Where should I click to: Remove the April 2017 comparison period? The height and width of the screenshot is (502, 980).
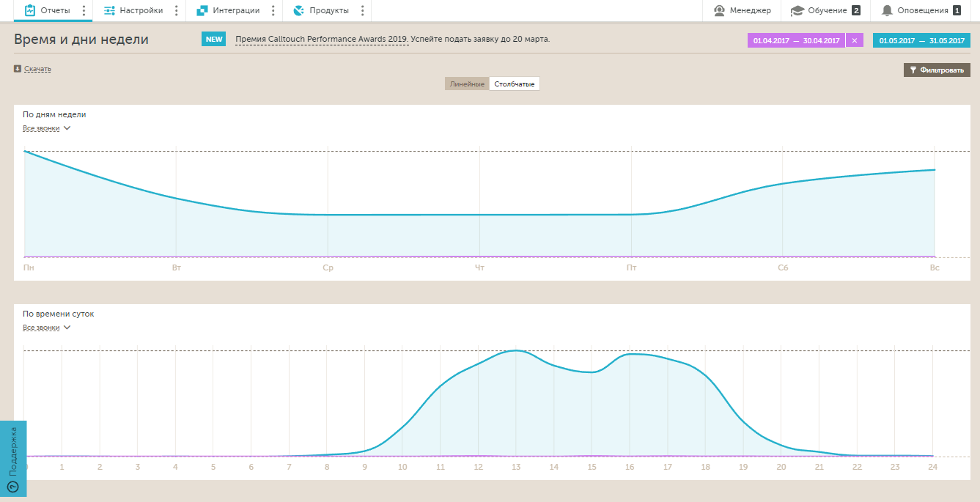point(854,41)
